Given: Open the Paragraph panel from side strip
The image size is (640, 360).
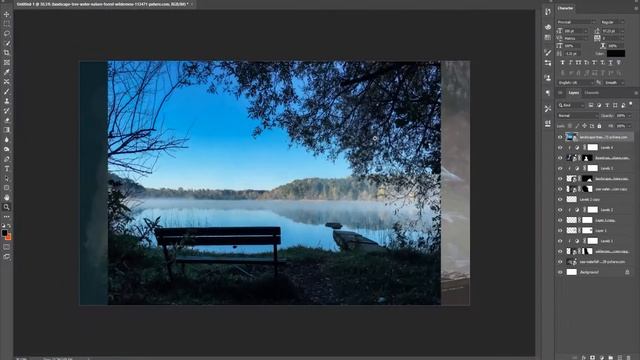Looking at the screenshot, I should pos(548,93).
